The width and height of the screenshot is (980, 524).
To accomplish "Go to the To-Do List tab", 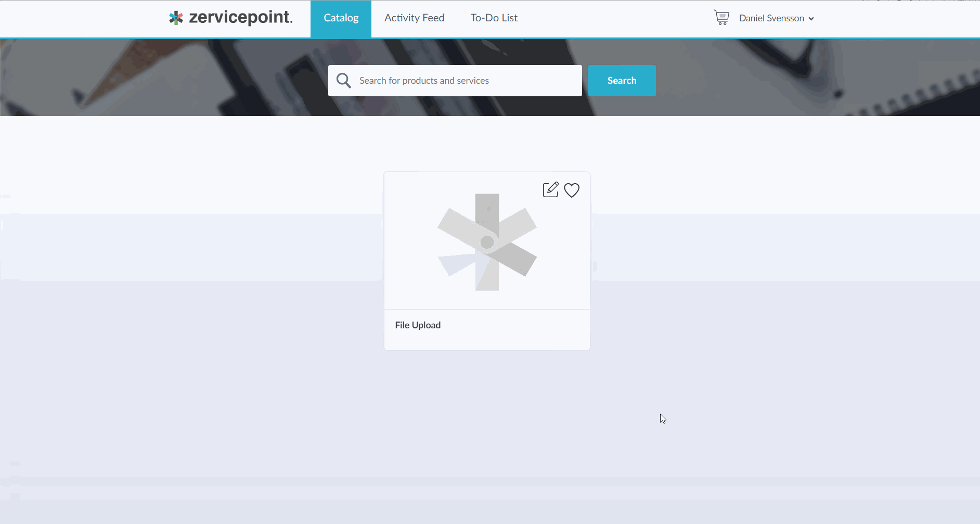I will (494, 18).
